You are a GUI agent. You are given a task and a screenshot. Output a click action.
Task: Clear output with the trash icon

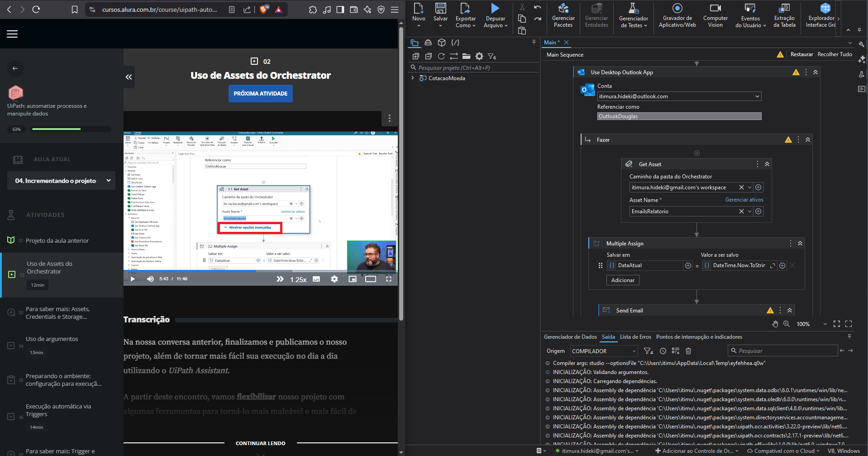point(688,351)
